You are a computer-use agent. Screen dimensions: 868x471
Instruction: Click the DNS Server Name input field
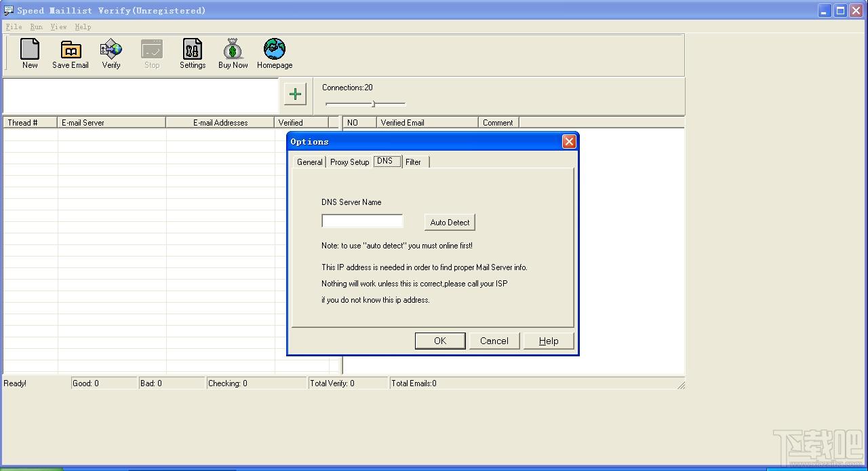point(362,221)
